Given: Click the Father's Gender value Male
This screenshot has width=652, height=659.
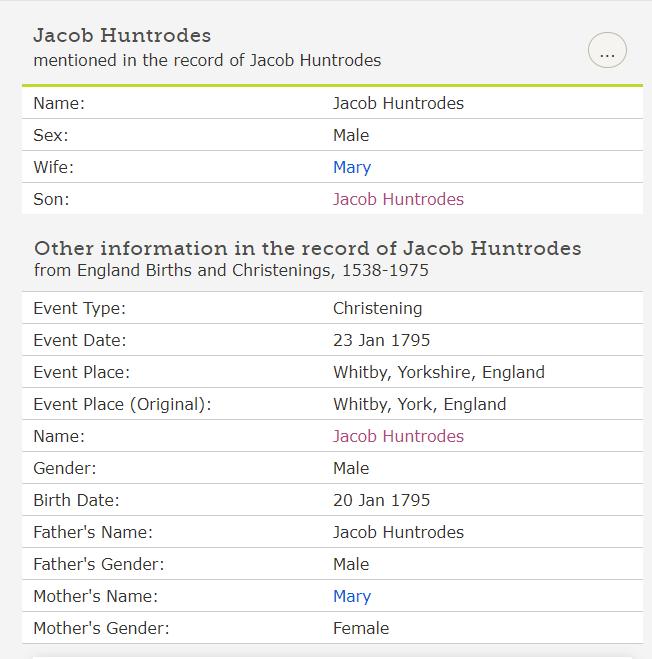Looking at the screenshot, I should (351, 564).
